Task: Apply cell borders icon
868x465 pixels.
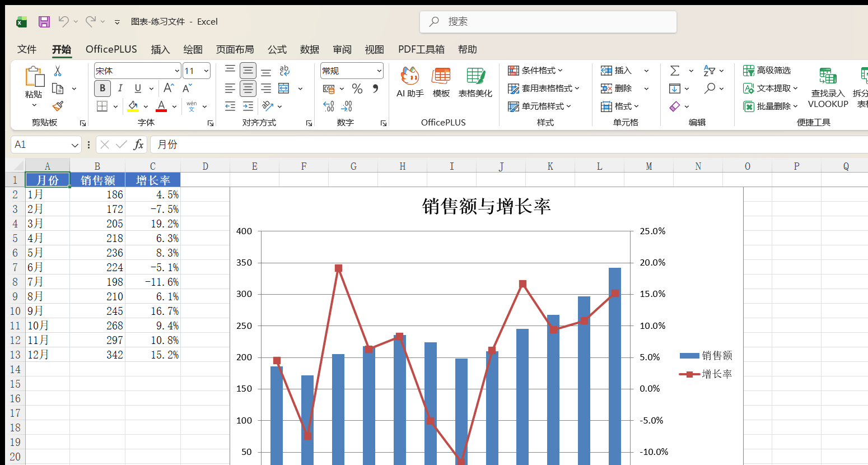Action: pos(102,106)
